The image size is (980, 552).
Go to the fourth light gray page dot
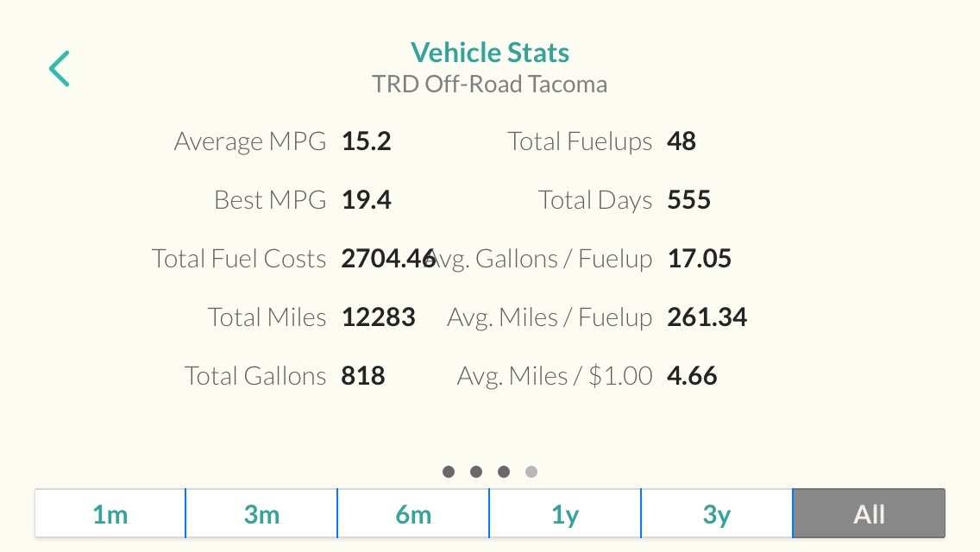[531, 472]
